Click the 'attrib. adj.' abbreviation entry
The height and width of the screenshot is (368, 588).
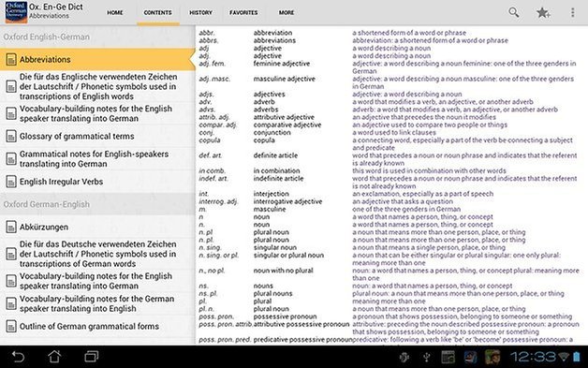pos(214,117)
